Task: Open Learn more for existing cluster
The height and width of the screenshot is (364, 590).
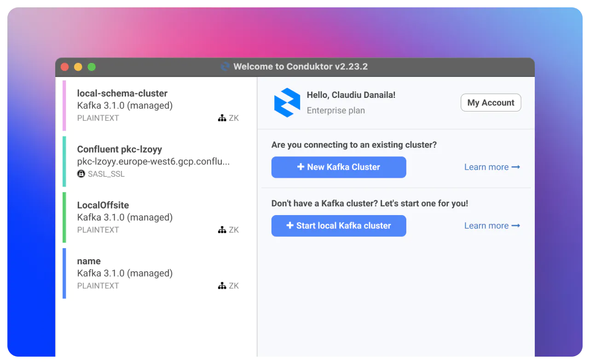Action: coord(492,167)
